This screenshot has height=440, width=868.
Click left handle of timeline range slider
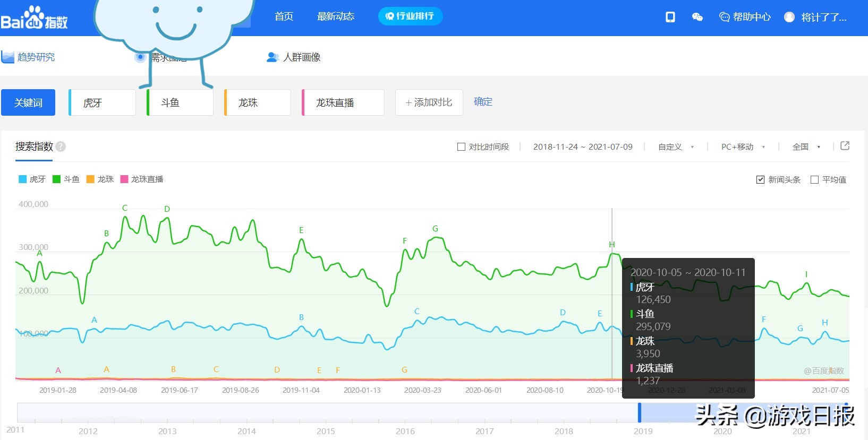click(x=640, y=412)
